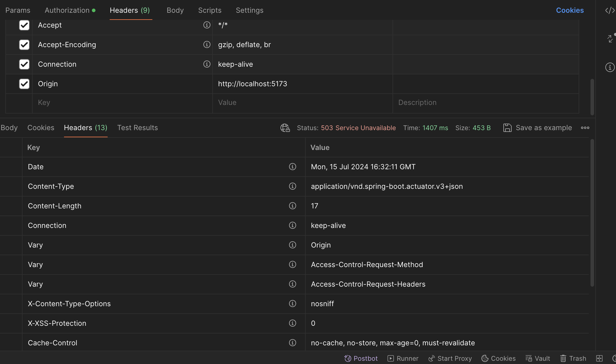Open the response Test Results tab
This screenshot has width=616, height=364.
(x=137, y=128)
